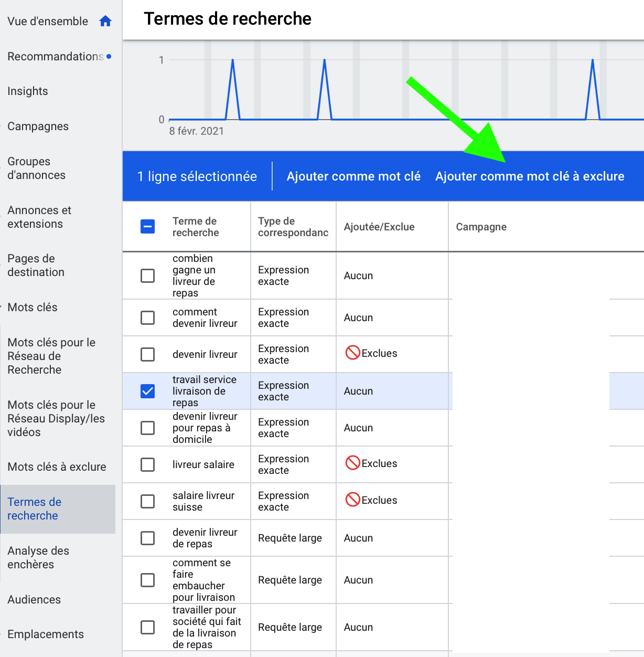Expand the Mots clés sidebar section
The height and width of the screenshot is (657, 644).
click(x=33, y=307)
